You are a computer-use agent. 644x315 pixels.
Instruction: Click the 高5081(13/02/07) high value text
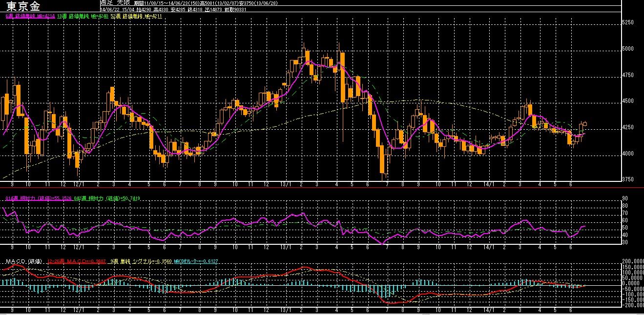point(219,3)
